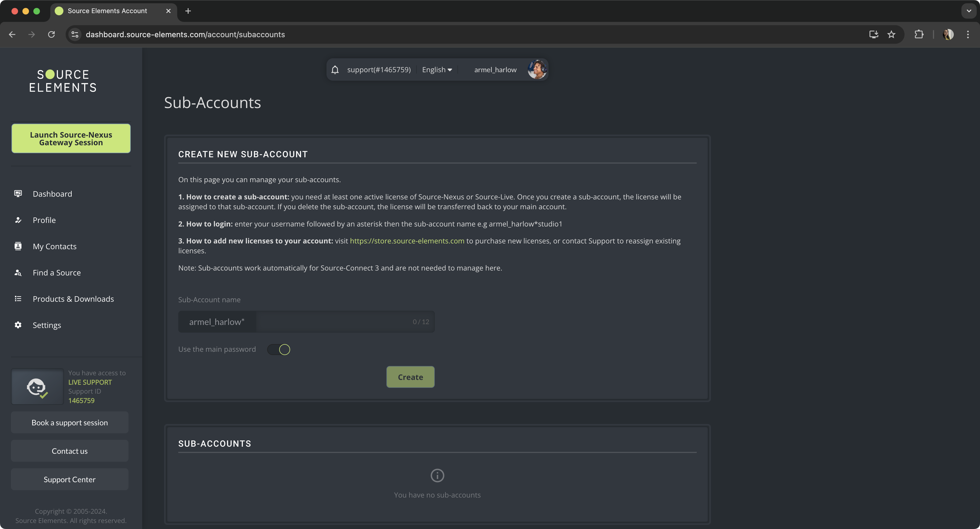Open the My Contacts menu item
The image size is (980, 529).
54,246
